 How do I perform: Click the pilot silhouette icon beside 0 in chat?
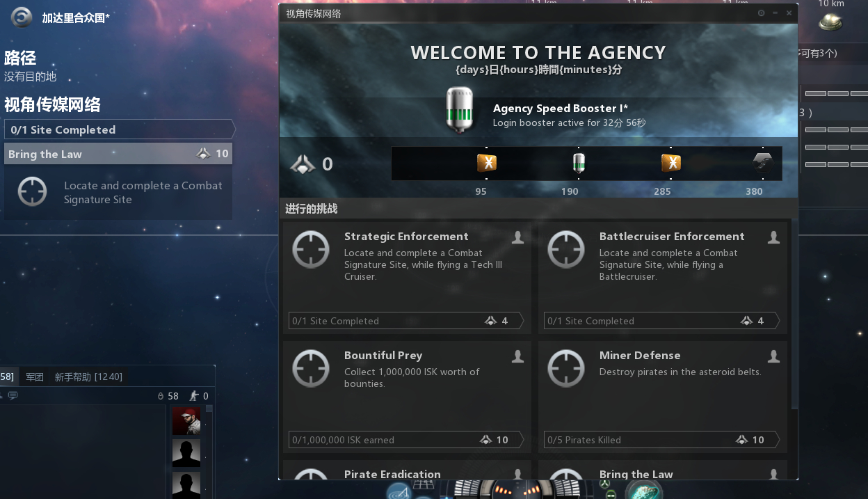[194, 396]
